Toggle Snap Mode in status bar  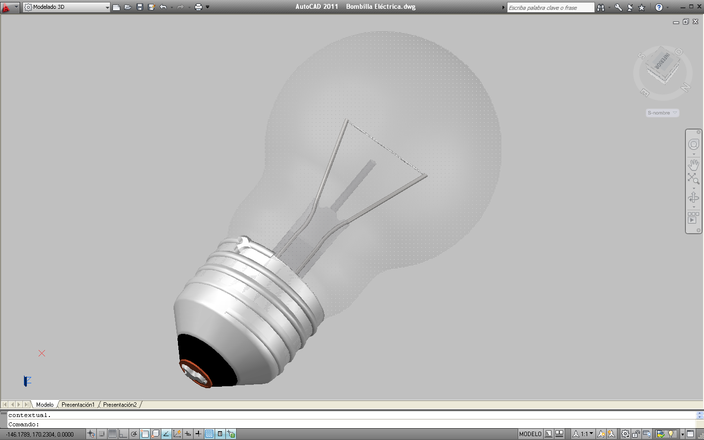pyautogui.click(x=101, y=434)
